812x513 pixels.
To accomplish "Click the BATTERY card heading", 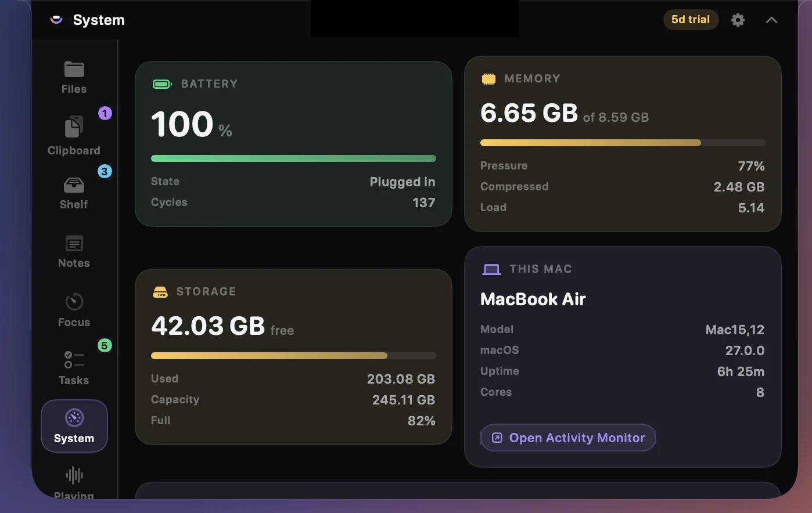I will [209, 84].
